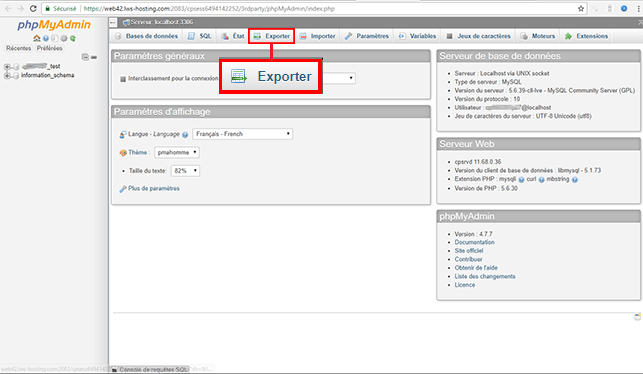
Task: Open help icon next to mbstring extension
Action: click(x=575, y=180)
